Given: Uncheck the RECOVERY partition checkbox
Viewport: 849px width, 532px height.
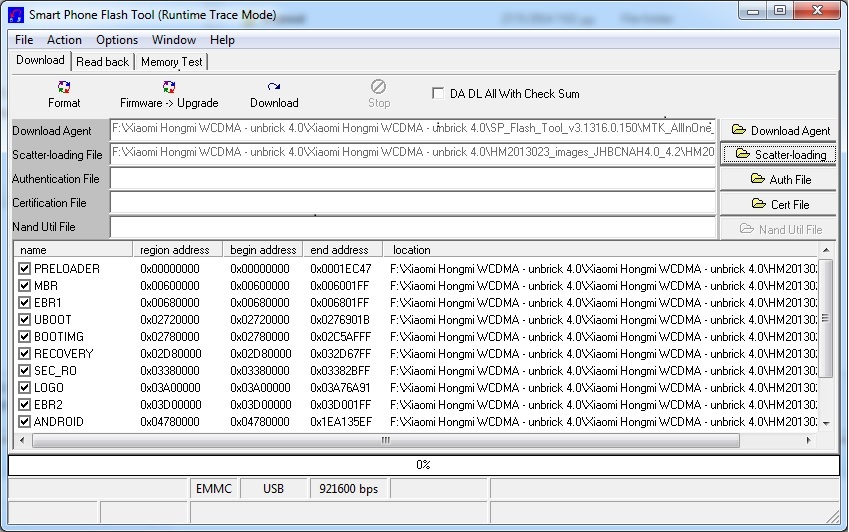Looking at the screenshot, I should pyautogui.click(x=25, y=354).
